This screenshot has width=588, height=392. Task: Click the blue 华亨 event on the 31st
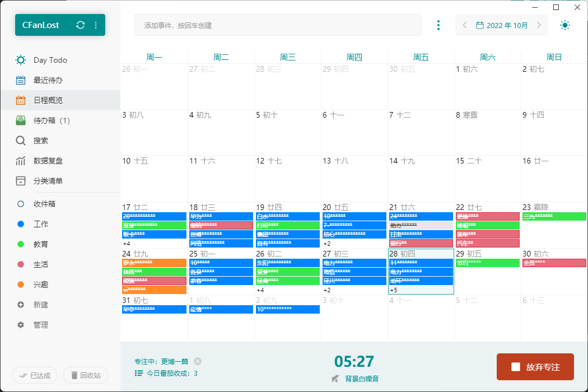coord(154,309)
